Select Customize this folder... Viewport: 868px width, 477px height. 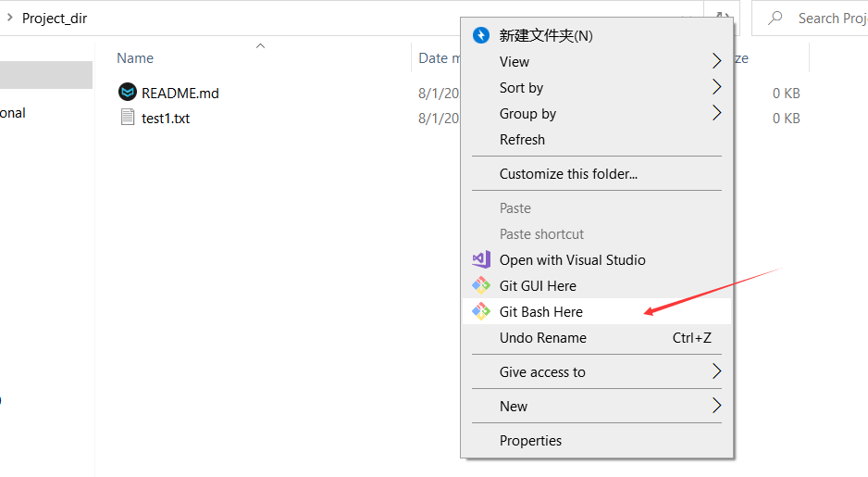pyautogui.click(x=597, y=174)
